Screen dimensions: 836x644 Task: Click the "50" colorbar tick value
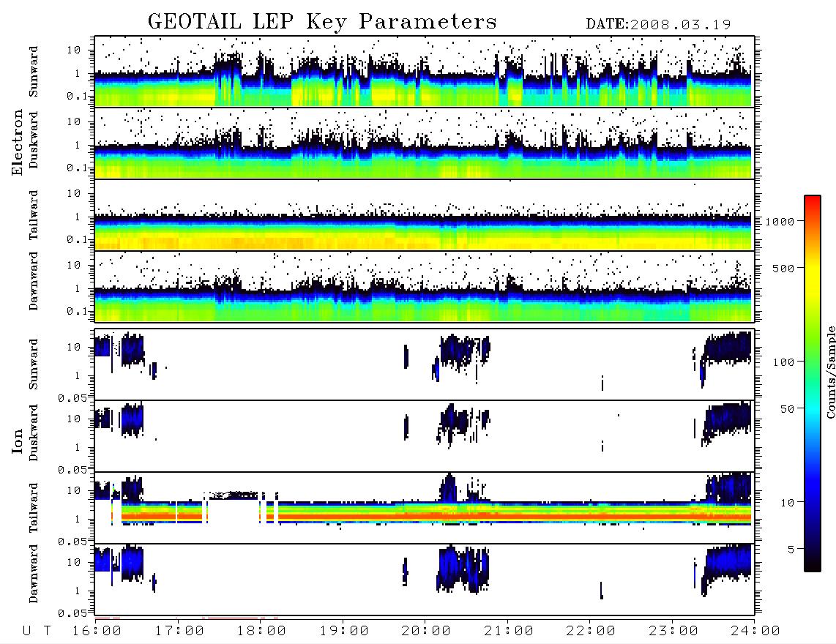point(788,409)
